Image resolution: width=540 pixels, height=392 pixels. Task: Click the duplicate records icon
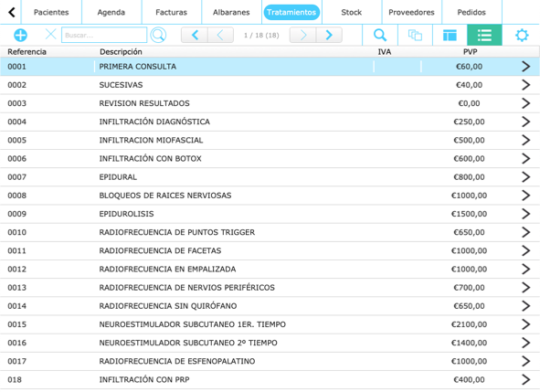[x=415, y=35]
